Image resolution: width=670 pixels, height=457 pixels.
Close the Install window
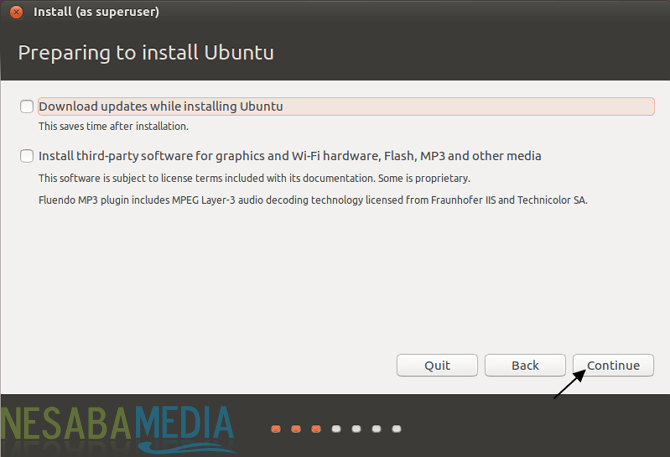16,12
